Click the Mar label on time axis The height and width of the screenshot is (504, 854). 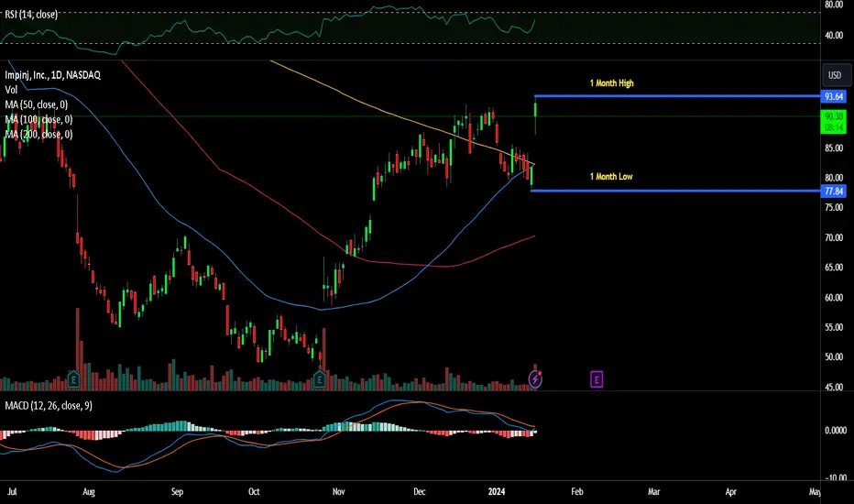point(654,491)
